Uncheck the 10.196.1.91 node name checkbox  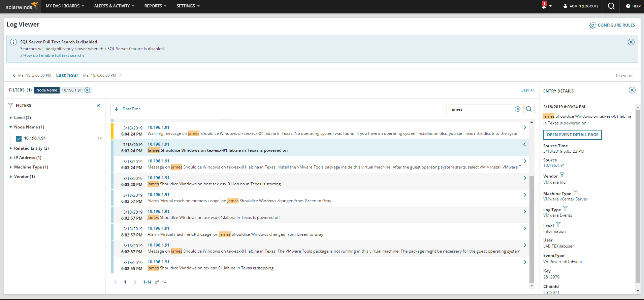point(19,139)
